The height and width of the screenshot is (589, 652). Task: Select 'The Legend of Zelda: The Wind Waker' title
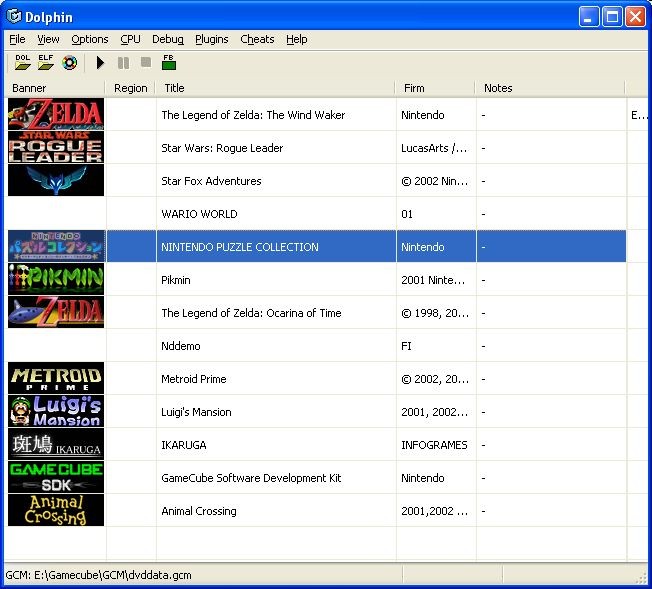253,115
